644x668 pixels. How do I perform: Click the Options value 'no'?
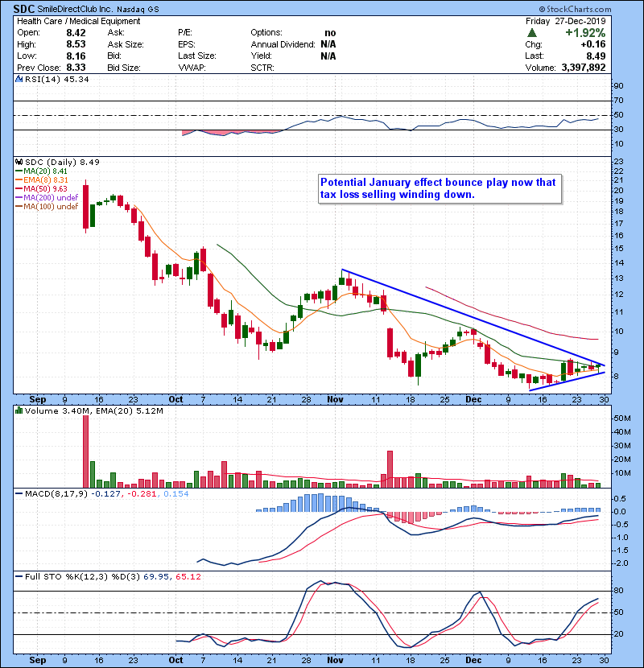click(x=330, y=33)
